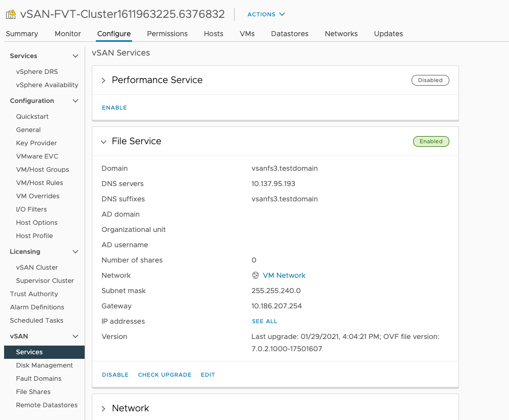This screenshot has height=420, width=509.
Task: Click the CHECK UPGRADE button
Action: [165, 375]
